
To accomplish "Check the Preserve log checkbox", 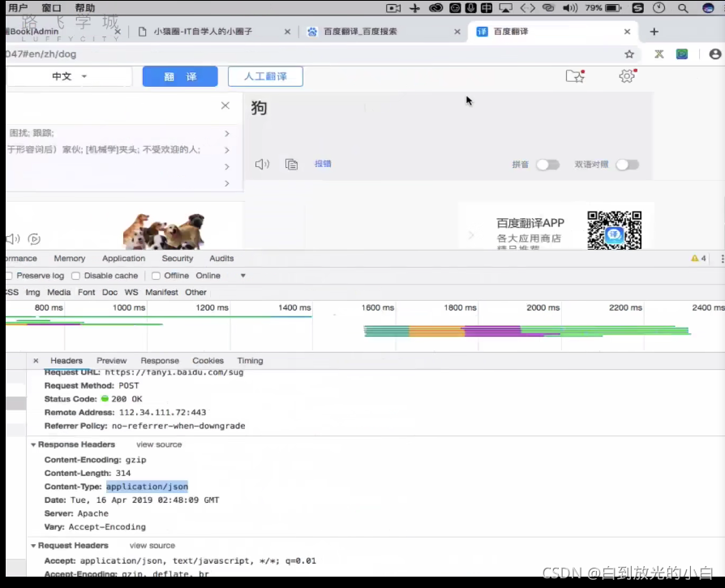I will pyautogui.click(x=9, y=276).
